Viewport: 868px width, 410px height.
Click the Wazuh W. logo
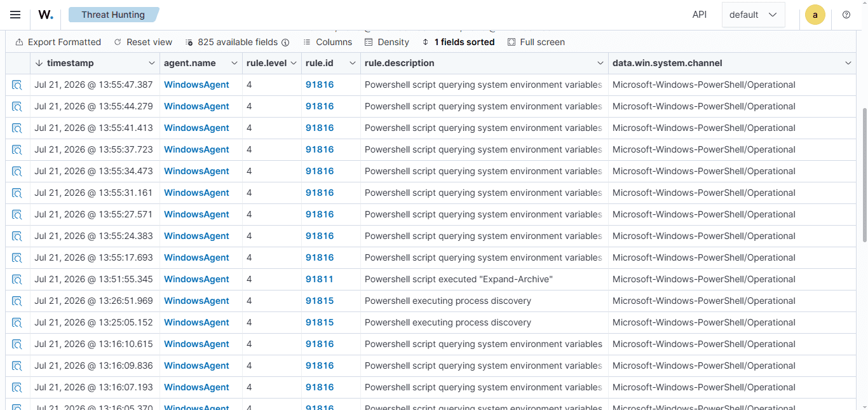click(x=46, y=15)
